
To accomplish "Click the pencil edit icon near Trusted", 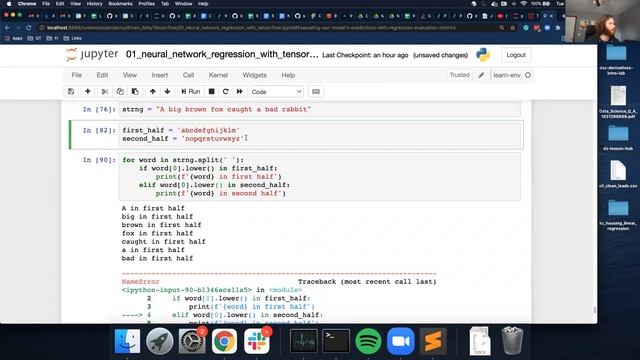I will [481, 75].
